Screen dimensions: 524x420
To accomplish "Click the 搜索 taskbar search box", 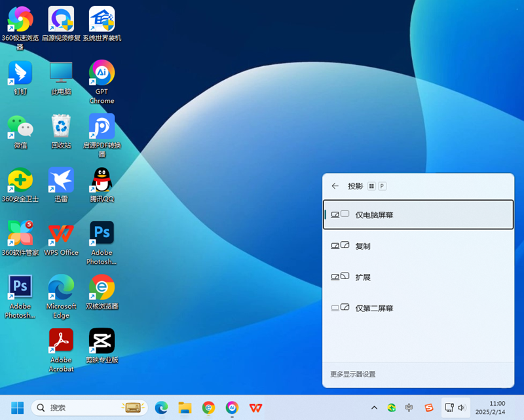I will [90, 408].
